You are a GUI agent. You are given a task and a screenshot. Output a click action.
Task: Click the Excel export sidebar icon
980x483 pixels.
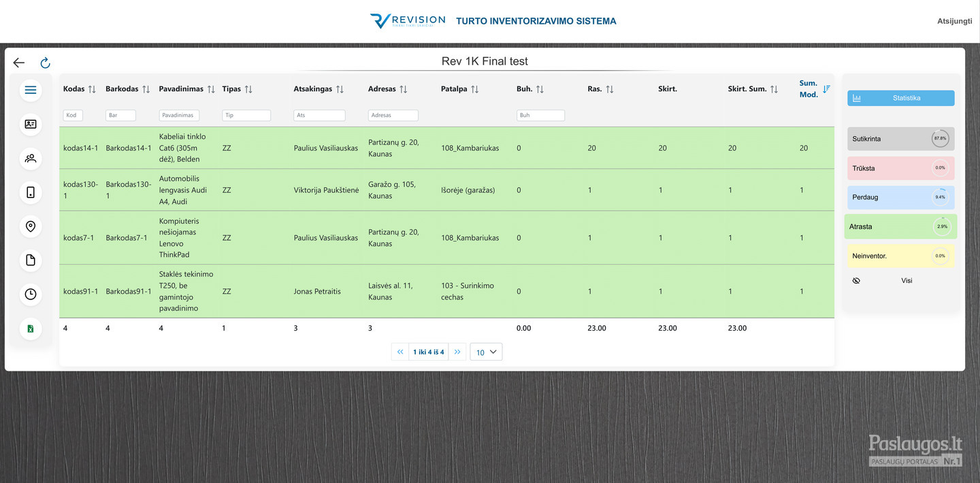[31, 329]
